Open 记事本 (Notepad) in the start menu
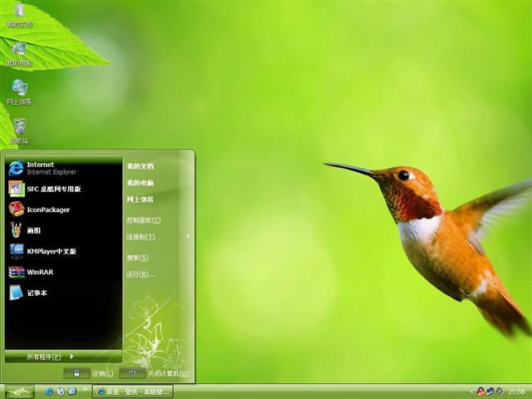This screenshot has width=532, height=399. click(63, 293)
